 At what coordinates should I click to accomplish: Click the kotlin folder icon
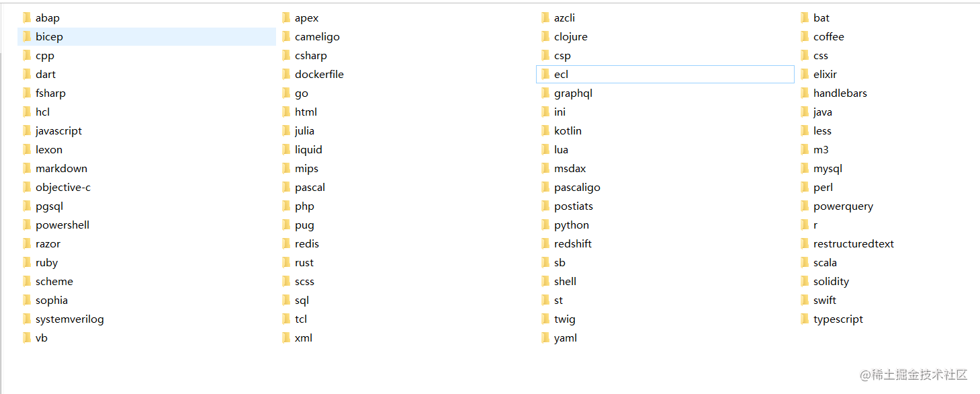tap(545, 131)
